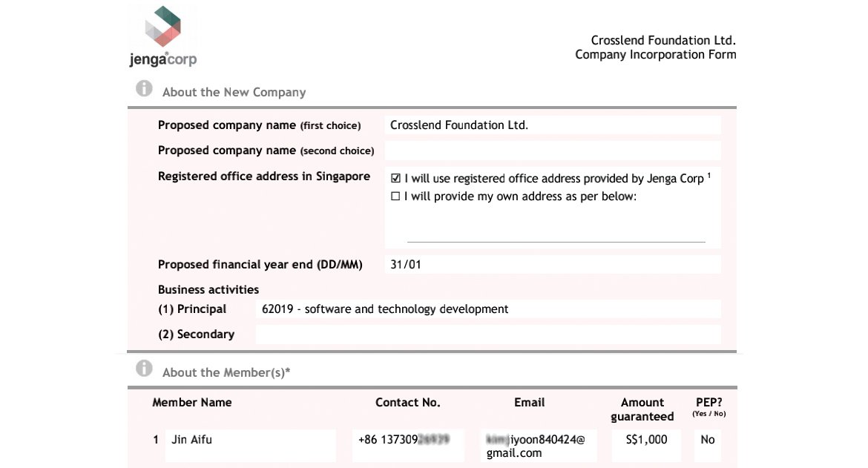Select the second choice company name field
Viewport: 868px width, 468px height.
click(x=553, y=151)
